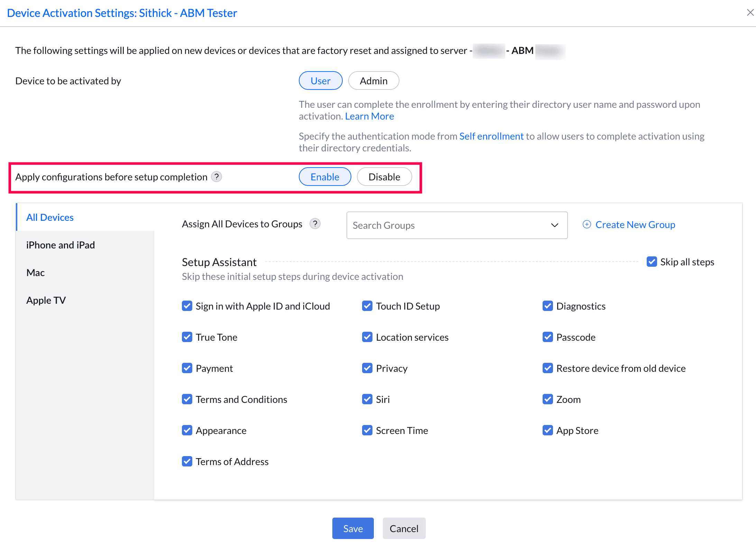Select User activation option
Screen dimensions: 756x548
320,81
